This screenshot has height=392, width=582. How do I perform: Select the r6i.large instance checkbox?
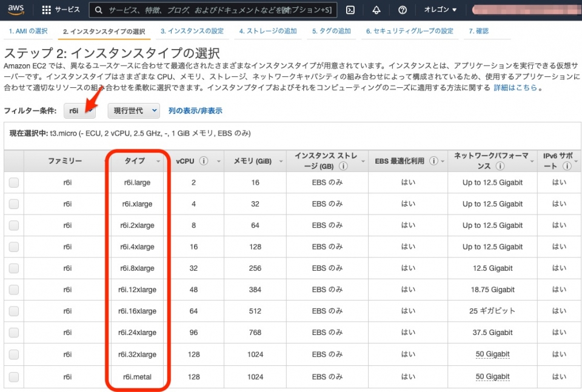click(x=13, y=182)
